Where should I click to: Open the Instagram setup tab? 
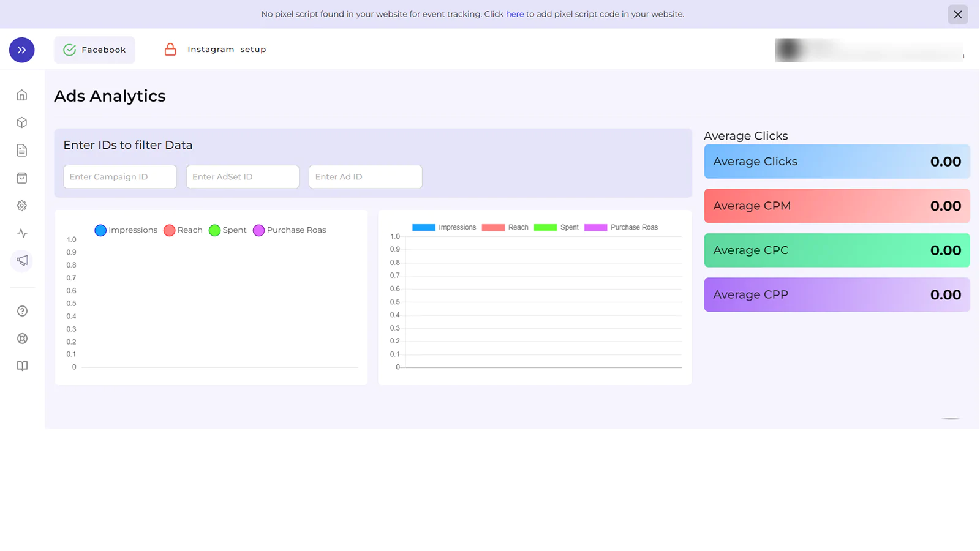(215, 50)
